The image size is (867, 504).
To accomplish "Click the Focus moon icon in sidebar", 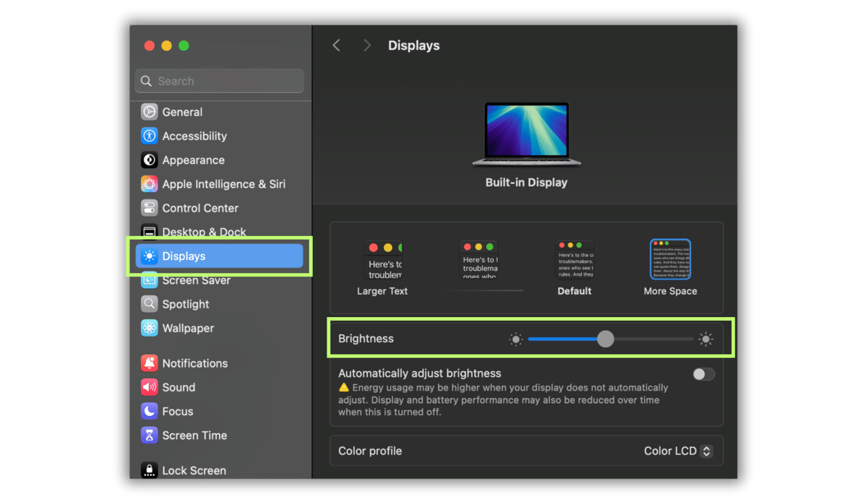I will (x=149, y=412).
